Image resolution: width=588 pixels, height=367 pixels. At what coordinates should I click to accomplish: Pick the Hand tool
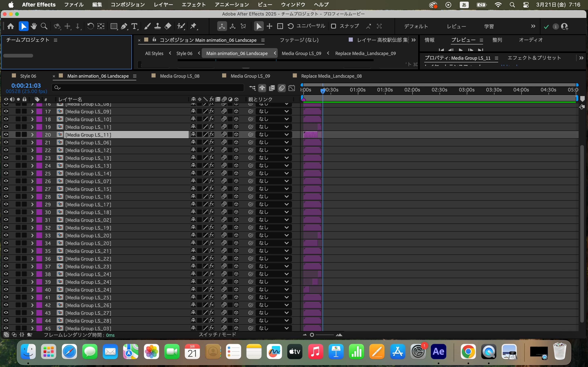pos(34,26)
